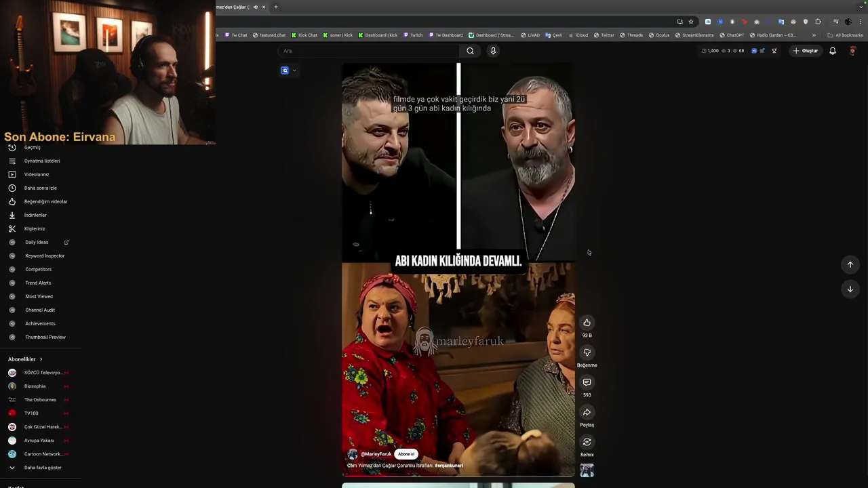Image resolution: width=868 pixels, height=488 pixels.
Task: Open Achievements in sidebar
Action: [x=40, y=323]
